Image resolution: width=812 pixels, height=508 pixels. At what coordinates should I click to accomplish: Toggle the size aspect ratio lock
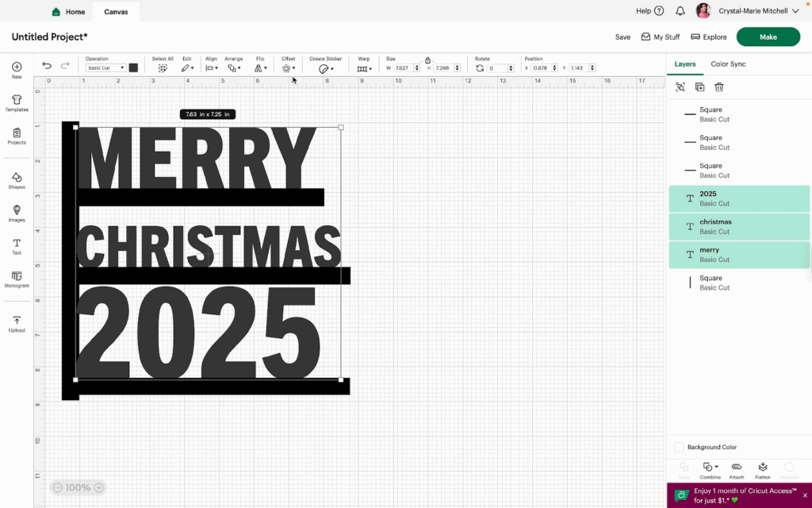[x=427, y=60]
